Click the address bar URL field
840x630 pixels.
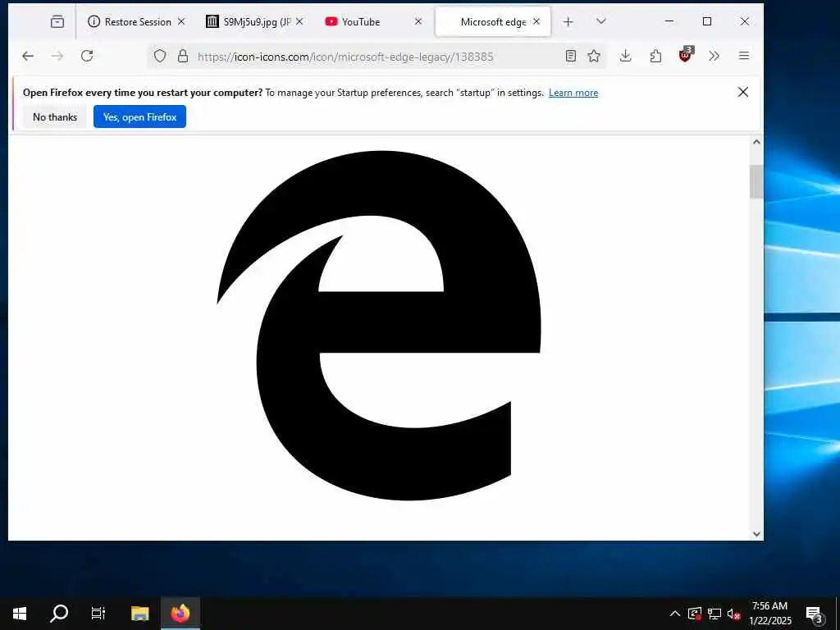(375, 57)
